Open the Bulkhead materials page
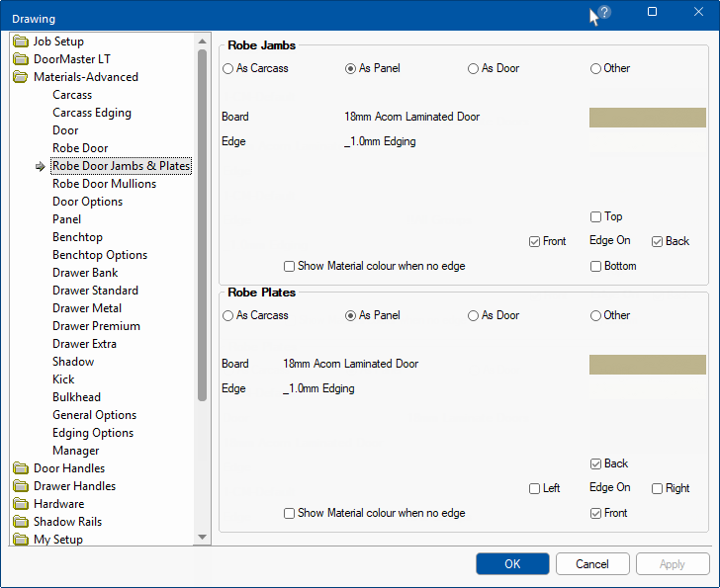 click(x=77, y=397)
